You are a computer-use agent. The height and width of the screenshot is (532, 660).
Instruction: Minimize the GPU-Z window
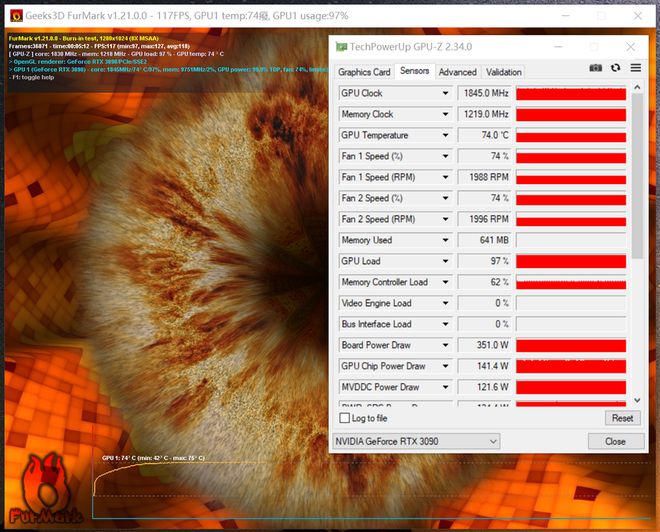pyautogui.click(x=558, y=47)
